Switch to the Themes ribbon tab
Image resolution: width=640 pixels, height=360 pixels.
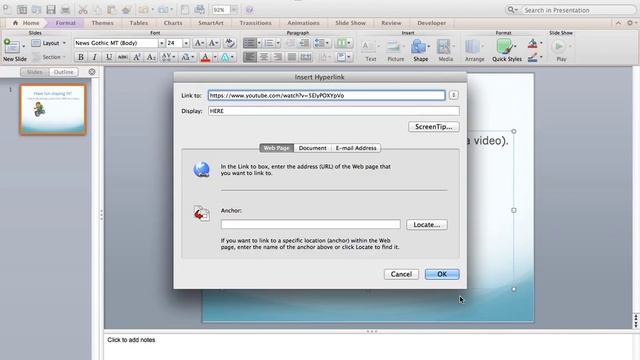pos(102,23)
